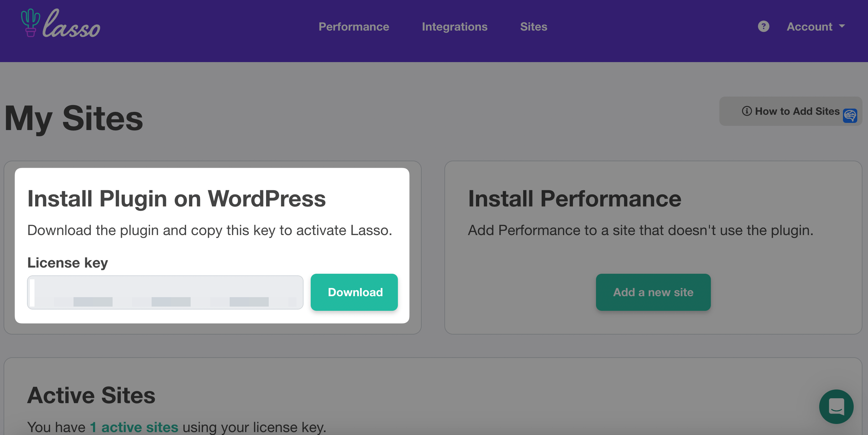Screen dimensions: 868x435
Task: Click the Install Plugin on WordPress heading
Action: [177, 198]
